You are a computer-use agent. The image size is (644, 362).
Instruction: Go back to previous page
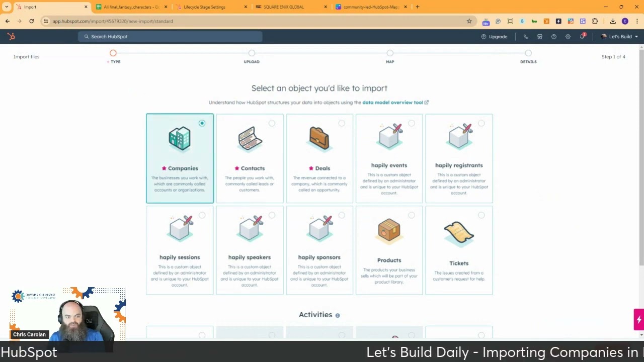(x=8, y=21)
